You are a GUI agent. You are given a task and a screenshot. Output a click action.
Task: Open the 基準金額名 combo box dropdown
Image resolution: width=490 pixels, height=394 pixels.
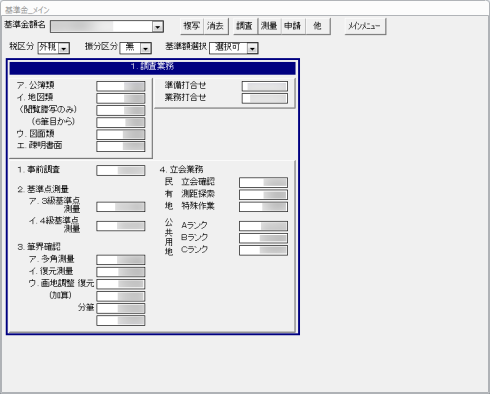click(158, 27)
